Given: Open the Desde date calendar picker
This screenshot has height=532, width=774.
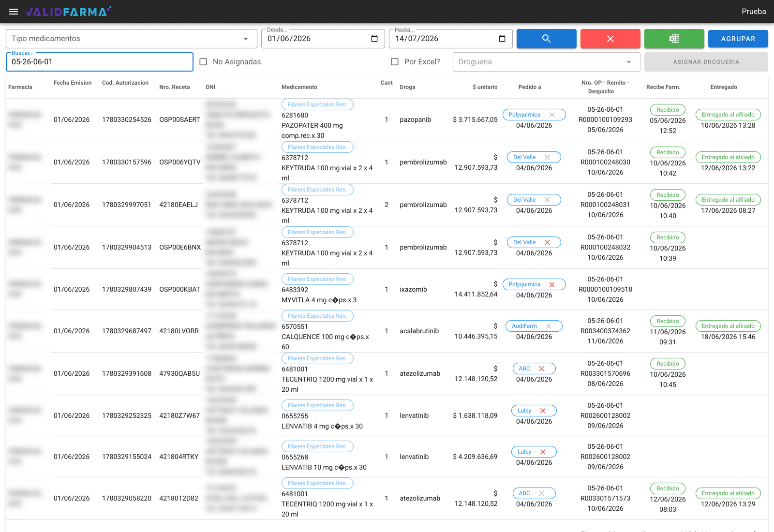Looking at the screenshot, I should click(x=374, y=39).
